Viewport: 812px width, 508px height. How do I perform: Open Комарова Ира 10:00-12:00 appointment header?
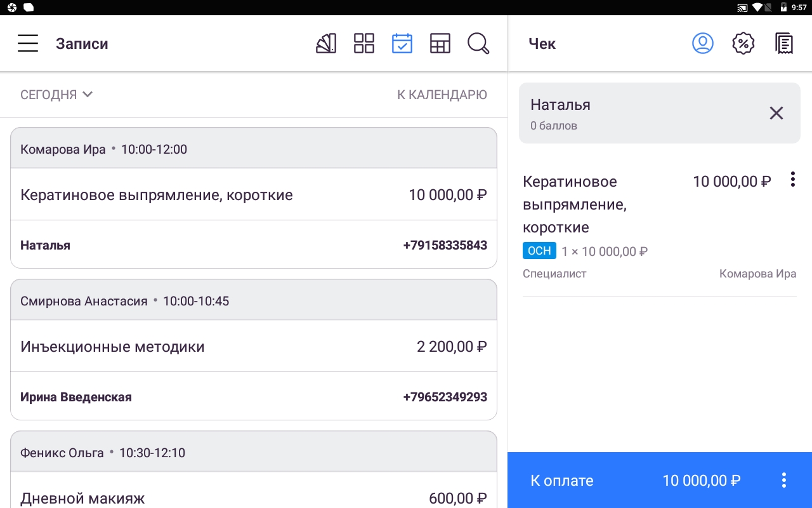click(x=254, y=149)
